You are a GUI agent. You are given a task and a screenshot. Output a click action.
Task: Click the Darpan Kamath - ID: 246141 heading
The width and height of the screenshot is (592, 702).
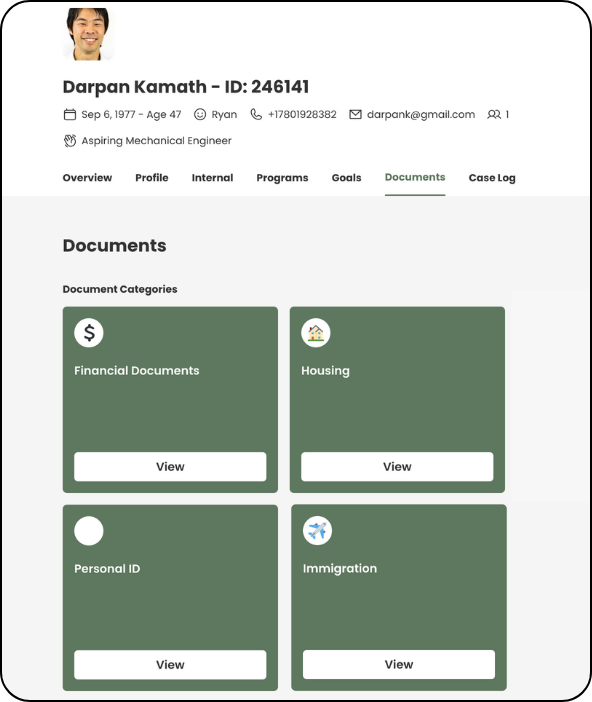pyautogui.click(x=186, y=87)
